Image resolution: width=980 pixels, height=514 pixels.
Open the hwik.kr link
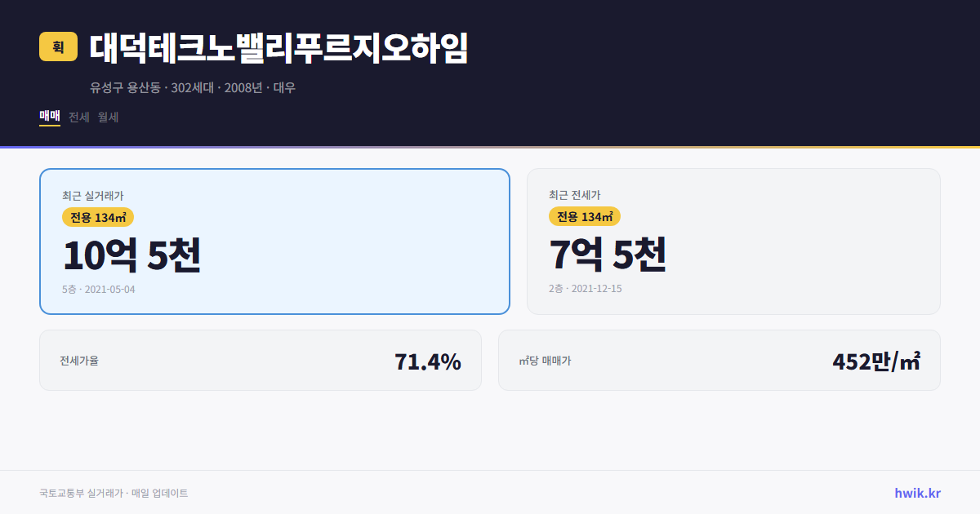[x=917, y=492]
